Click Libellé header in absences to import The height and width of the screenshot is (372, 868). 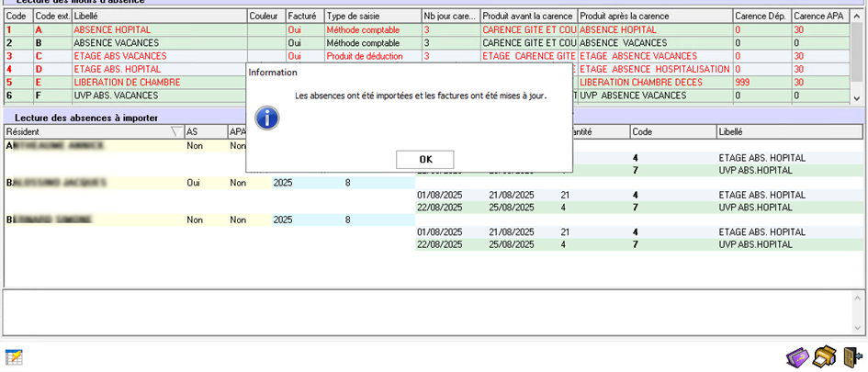789,131
